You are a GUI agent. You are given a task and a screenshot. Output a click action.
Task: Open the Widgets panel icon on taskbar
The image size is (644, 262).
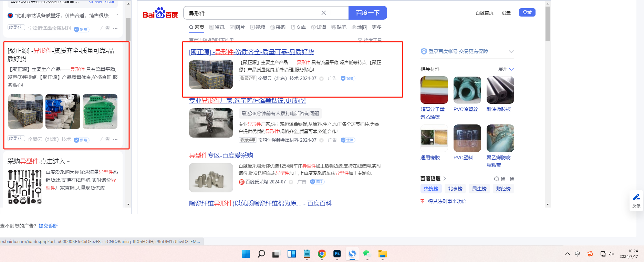[292, 254]
